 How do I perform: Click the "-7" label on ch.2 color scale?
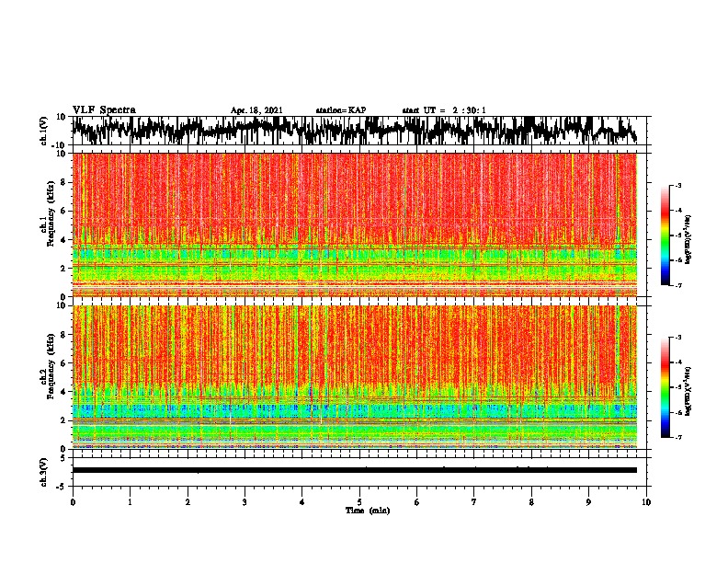pos(677,437)
